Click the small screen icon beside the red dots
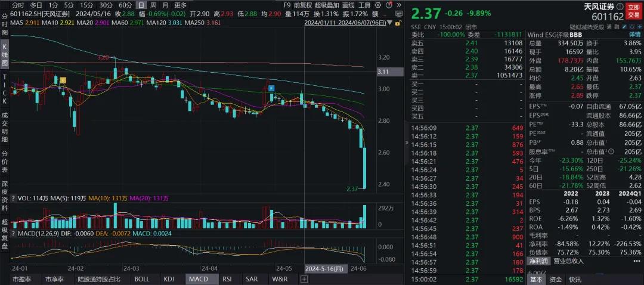This screenshot has width=644, height=285. [399, 14]
